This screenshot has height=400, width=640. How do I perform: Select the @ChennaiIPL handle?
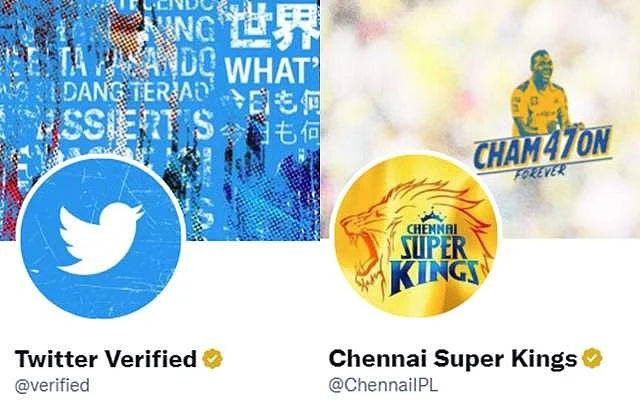[383, 385]
